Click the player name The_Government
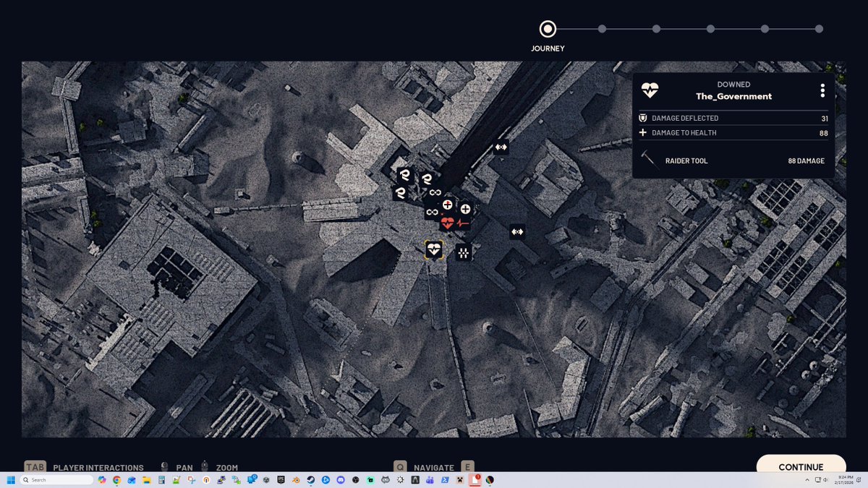The width and height of the screenshot is (868, 488). tap(733, 96)
